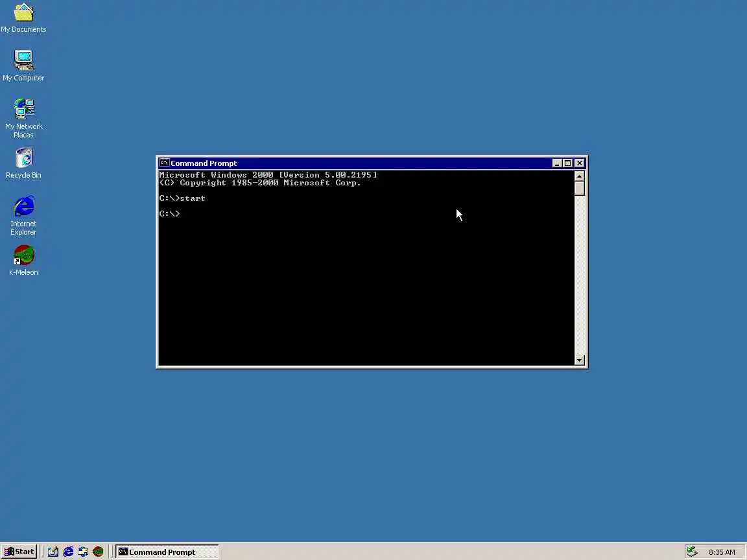The image size is (747, 560).
Task: Click the empty 'C:\>' prompt line
Action: 170,214
